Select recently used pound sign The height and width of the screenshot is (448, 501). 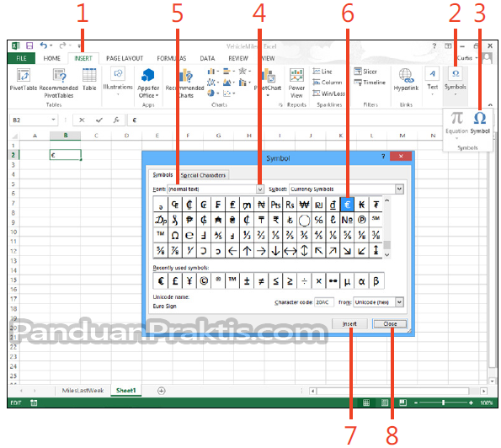[175, 281]
